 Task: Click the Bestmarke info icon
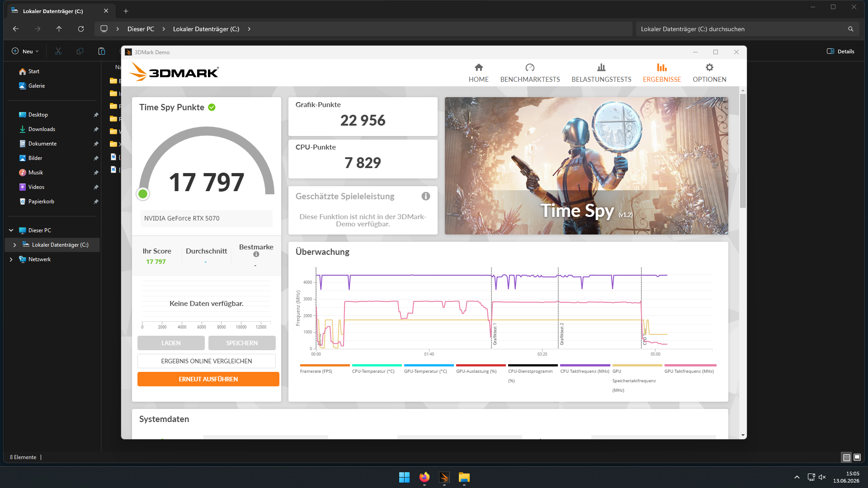tap(256, 254)
